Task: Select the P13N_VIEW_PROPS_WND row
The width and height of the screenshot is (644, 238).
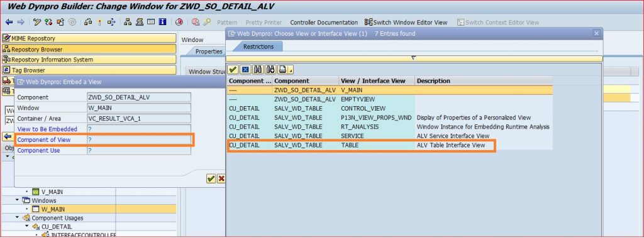Action: [x=390, y=118]
